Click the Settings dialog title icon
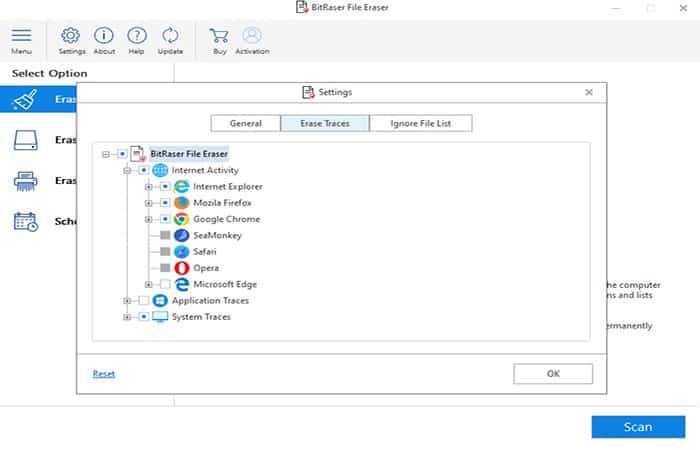This screenshot has height=450, width=700. tap(308, 92)
